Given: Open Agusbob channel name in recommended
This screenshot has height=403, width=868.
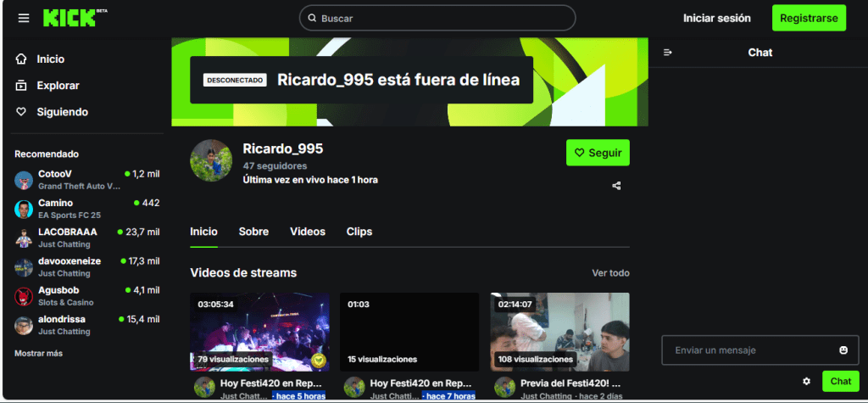Looking at the screenshot, I should coord(58,290).
